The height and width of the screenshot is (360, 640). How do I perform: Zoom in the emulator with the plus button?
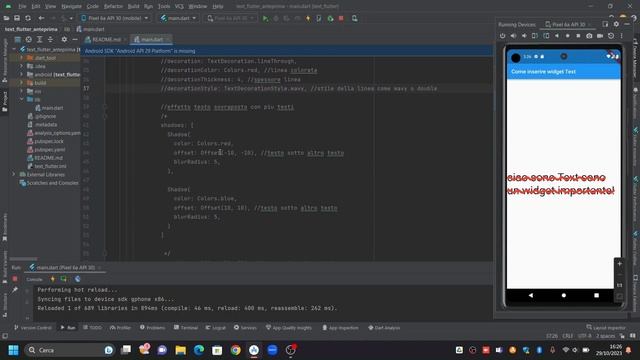(619, 264)
